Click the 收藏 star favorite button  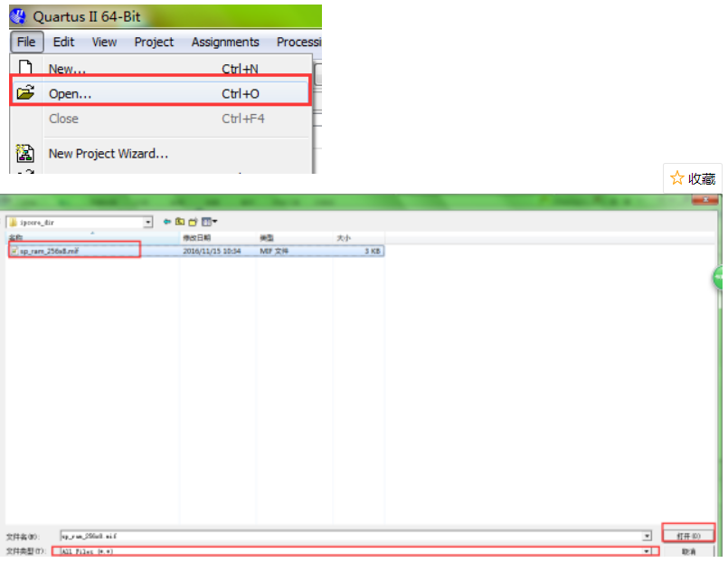pyautogui.click(x=692, y=178)
